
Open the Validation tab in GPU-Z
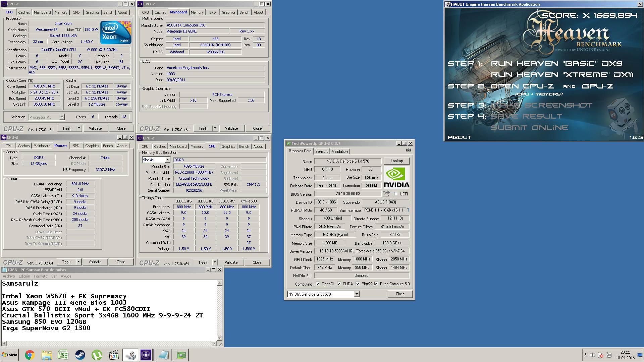tap(340, 151)
